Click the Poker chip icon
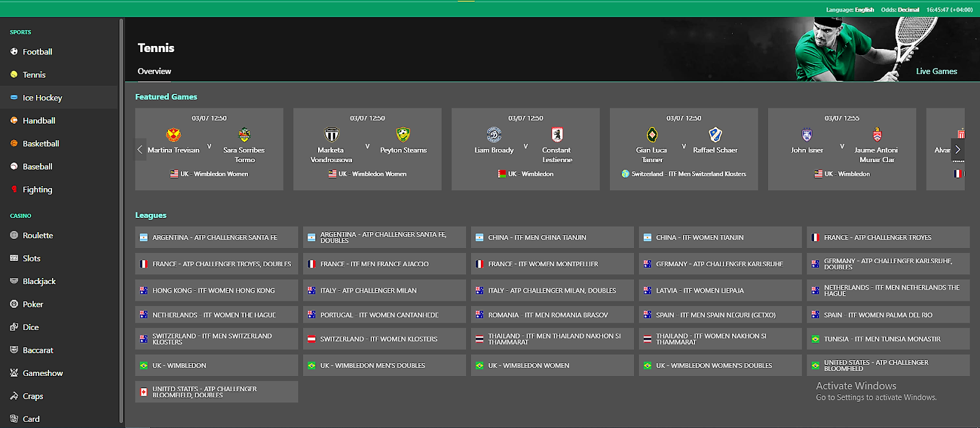 pos(14,304)
